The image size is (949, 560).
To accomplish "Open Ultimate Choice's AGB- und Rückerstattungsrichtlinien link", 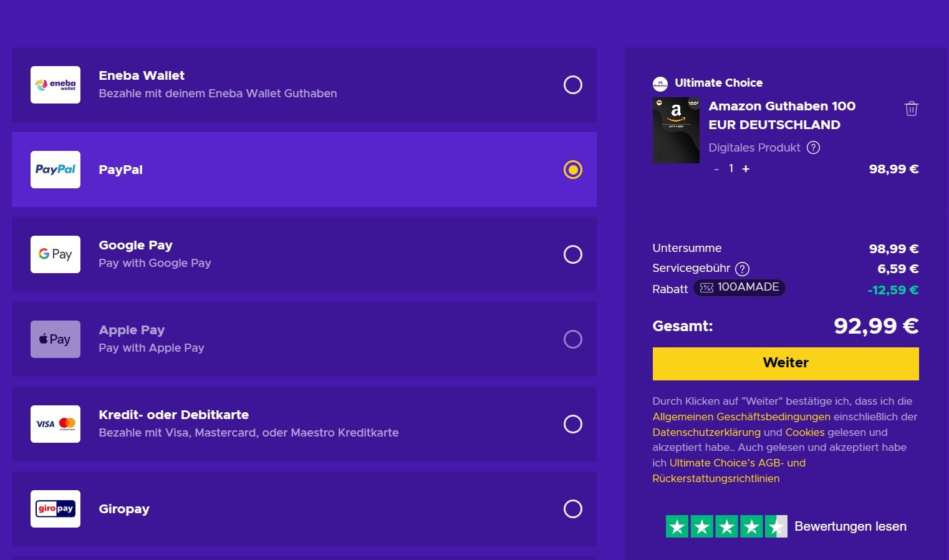I will 730,471.
